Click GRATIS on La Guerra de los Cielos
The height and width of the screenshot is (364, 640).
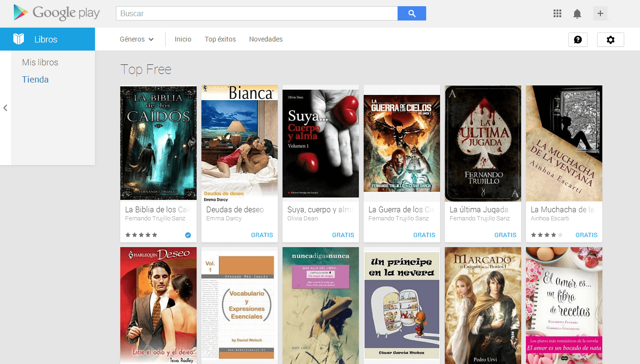424,235
